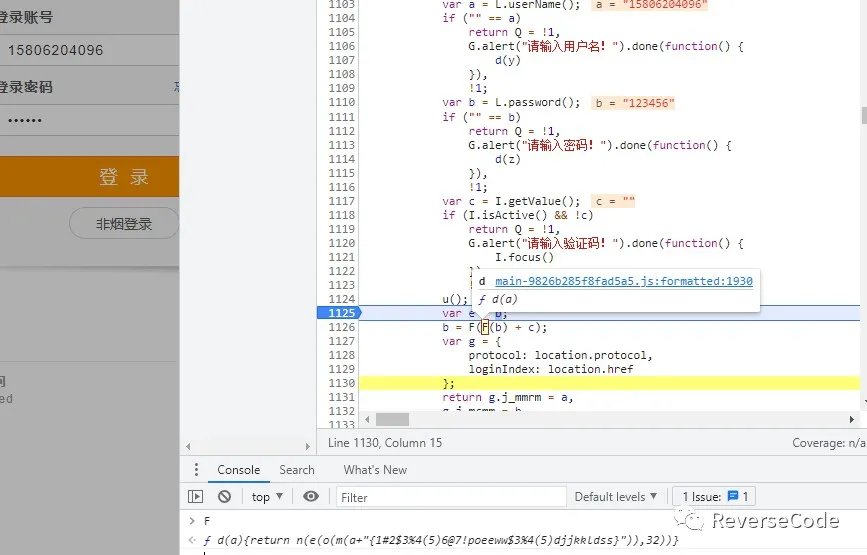
Task: Click the breakpoint marker on line 1125
Action: point(339,313)
